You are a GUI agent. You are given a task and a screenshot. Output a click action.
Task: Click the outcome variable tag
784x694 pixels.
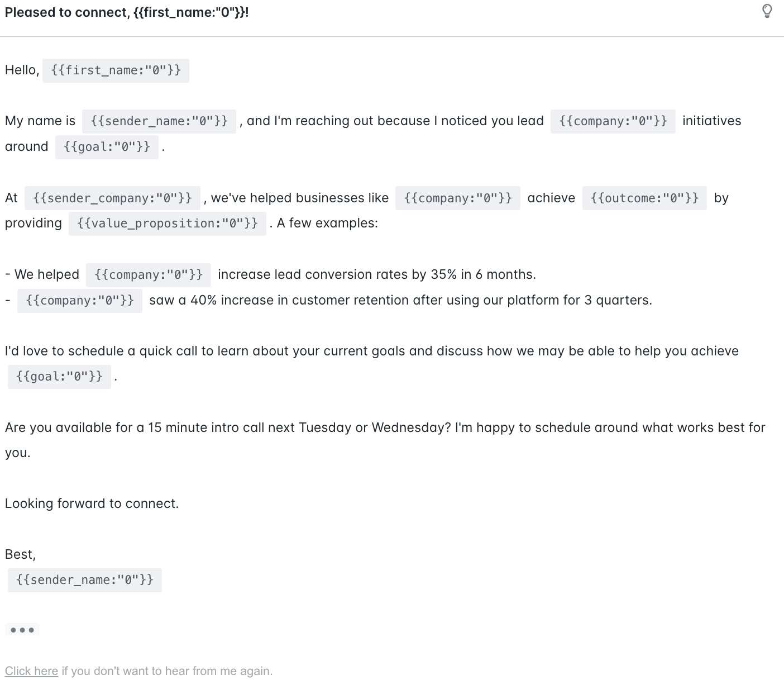(644, 198)
